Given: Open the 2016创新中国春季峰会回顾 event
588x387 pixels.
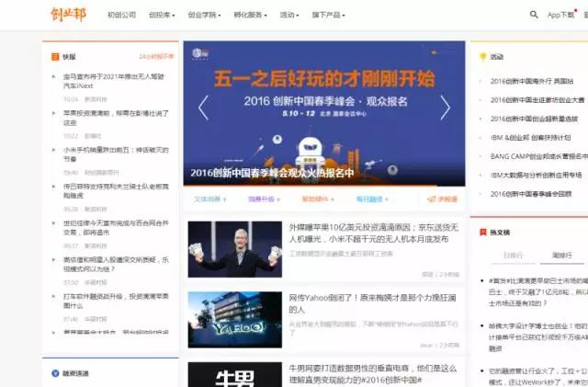Looking at the screenshot, I should [531, 194].
